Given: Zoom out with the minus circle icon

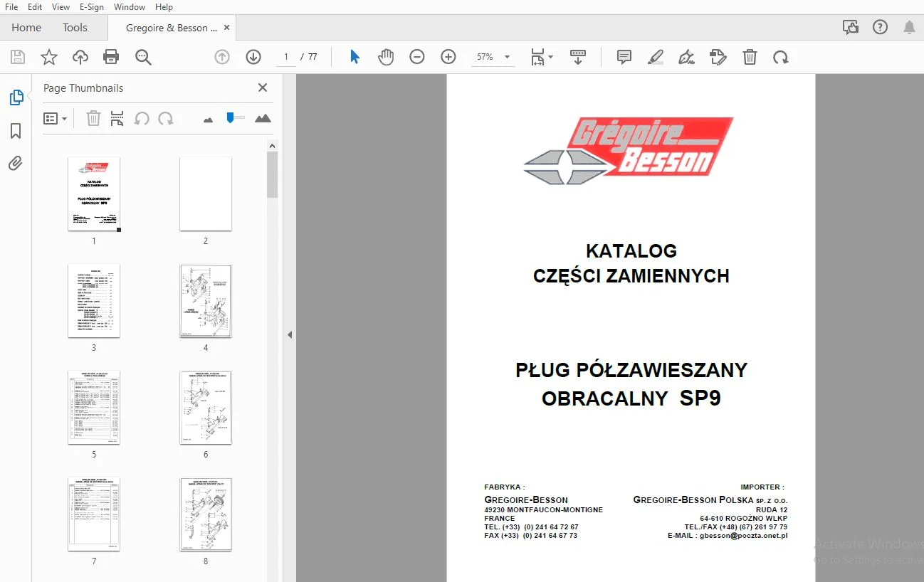Looking at the screenshot, I should pos(417,57).
